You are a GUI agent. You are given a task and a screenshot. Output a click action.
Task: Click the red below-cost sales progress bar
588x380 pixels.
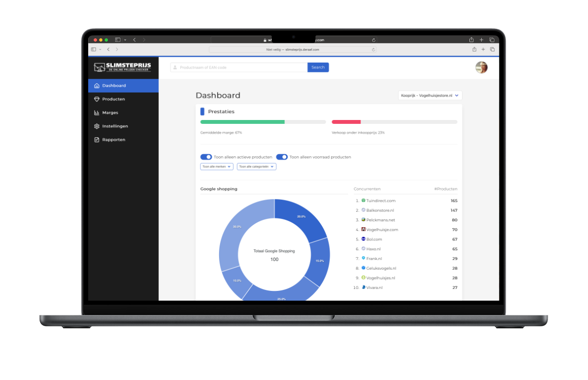point(346,122)
